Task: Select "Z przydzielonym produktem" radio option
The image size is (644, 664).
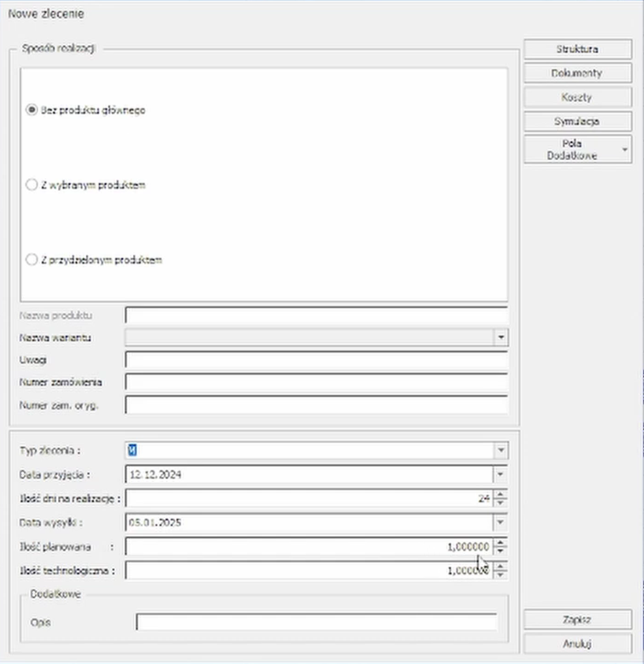Action: (31, 260)
